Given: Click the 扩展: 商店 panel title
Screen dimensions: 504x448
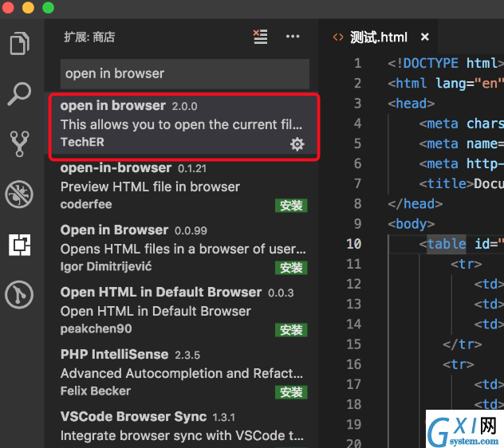Looking at the screenshot, I should pos(89,37).
